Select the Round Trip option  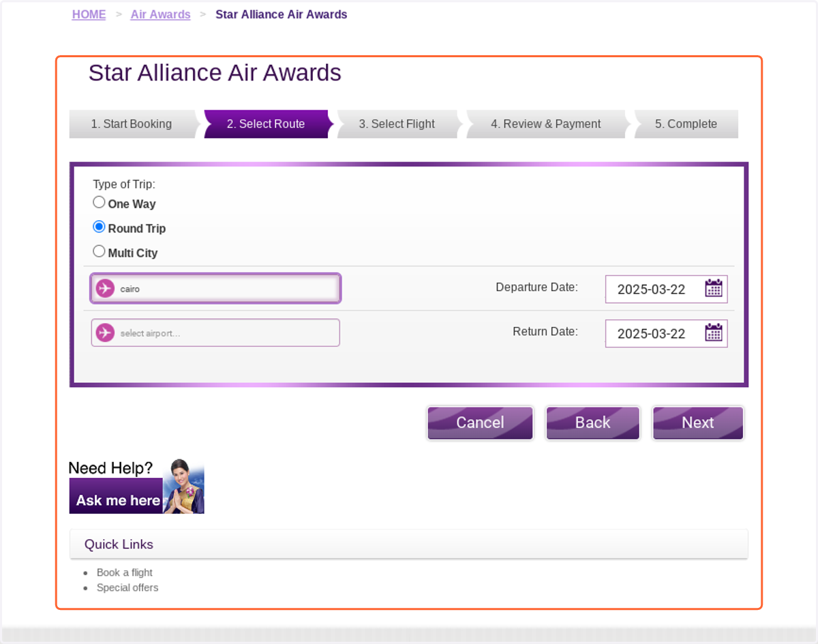pos(100,227)
